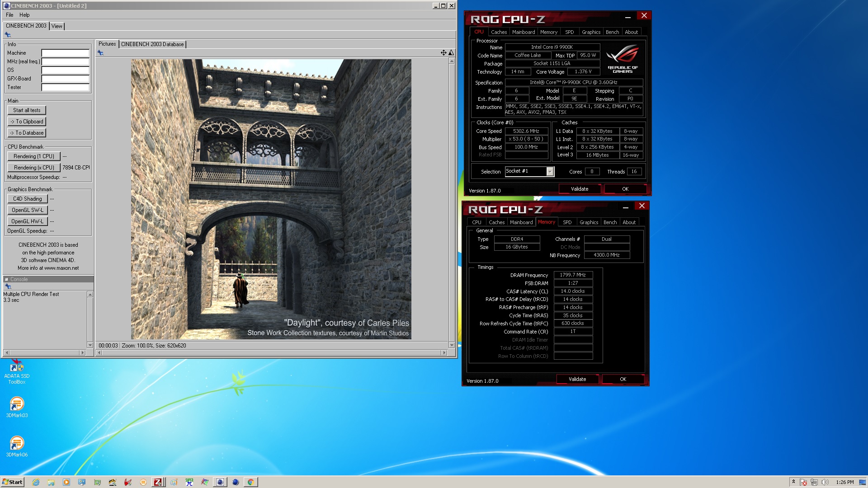Switch to CINEBENCH 2003 Database tab
The height and width of the screenshot is (488, 868).
pyautogui.click(x=152, y=44)
